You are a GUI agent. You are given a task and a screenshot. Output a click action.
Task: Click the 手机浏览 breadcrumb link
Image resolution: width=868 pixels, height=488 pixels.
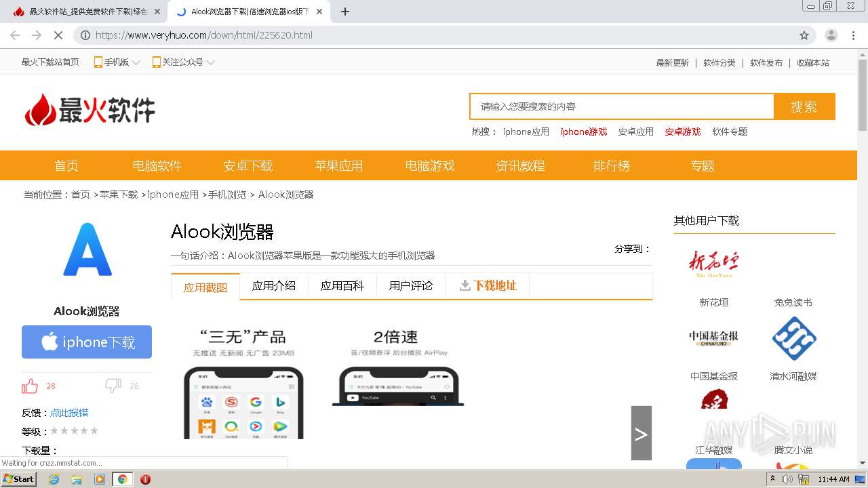[227, 195]
